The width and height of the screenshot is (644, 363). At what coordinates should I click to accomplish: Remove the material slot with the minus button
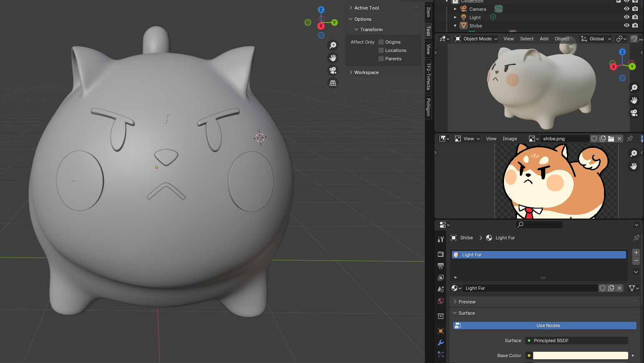pyautogui.click(x=636, y=261)
